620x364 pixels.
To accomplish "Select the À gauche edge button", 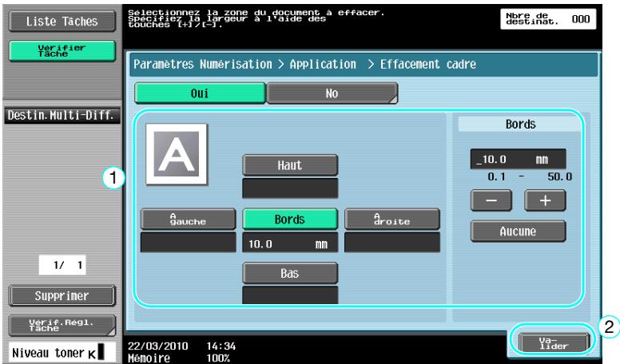I will click(x=189, y=220).
